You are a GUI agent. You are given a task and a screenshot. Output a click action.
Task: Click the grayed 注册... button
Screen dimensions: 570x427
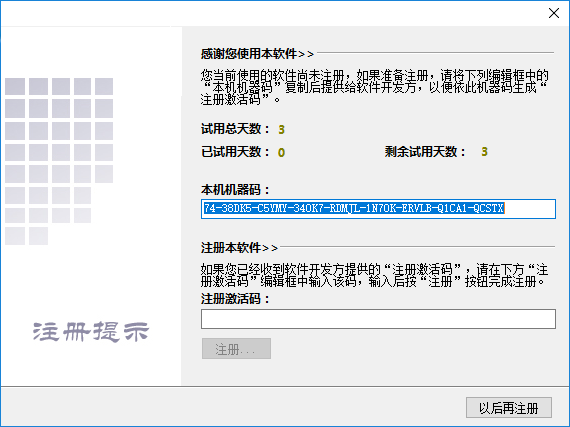236,349
